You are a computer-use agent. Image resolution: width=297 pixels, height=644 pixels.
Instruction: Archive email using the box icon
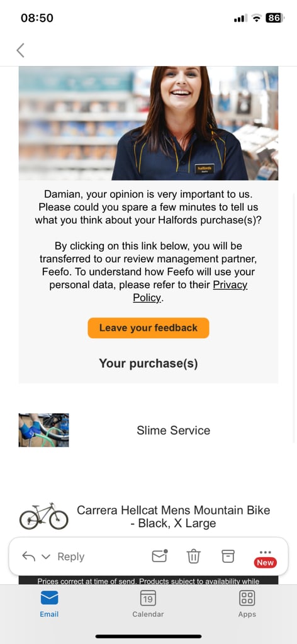(x=228, y=556)
